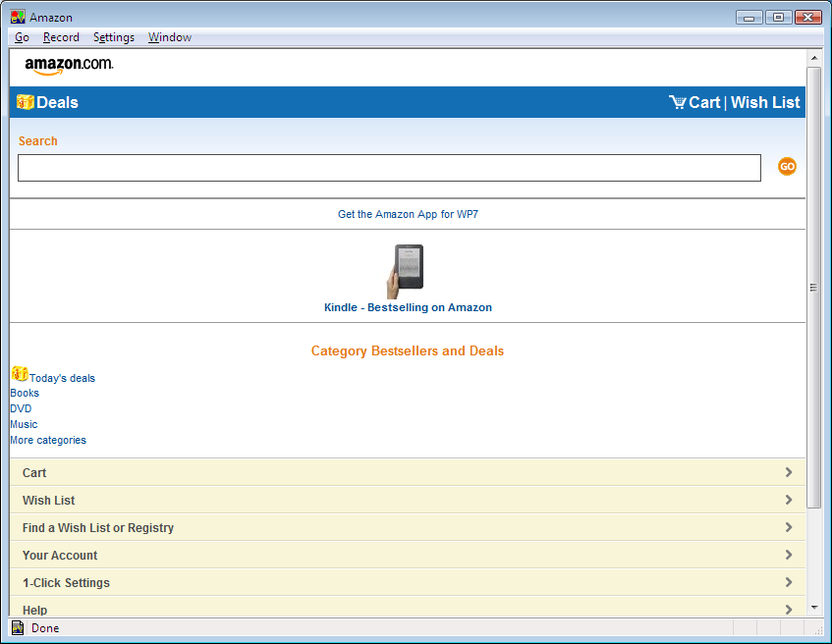Open the 1-Click Settings row label
The height and width of the screenshot is (644, 832).
67,583
